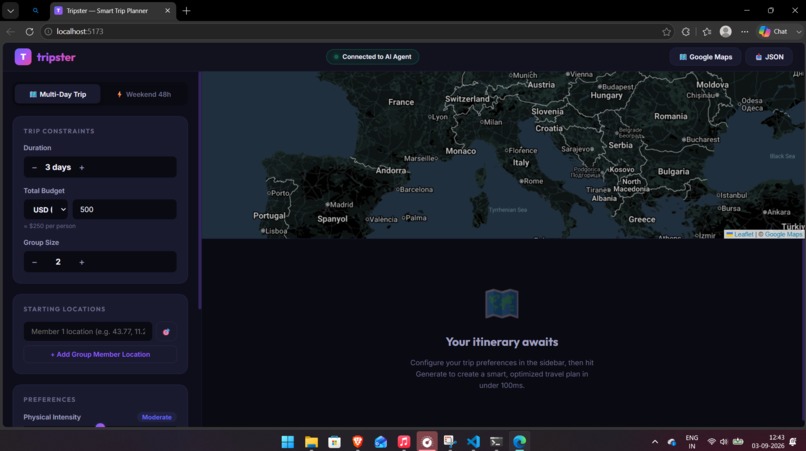Click ENG IN language indicator
The image size is (806, 451).
coord(692,442)
